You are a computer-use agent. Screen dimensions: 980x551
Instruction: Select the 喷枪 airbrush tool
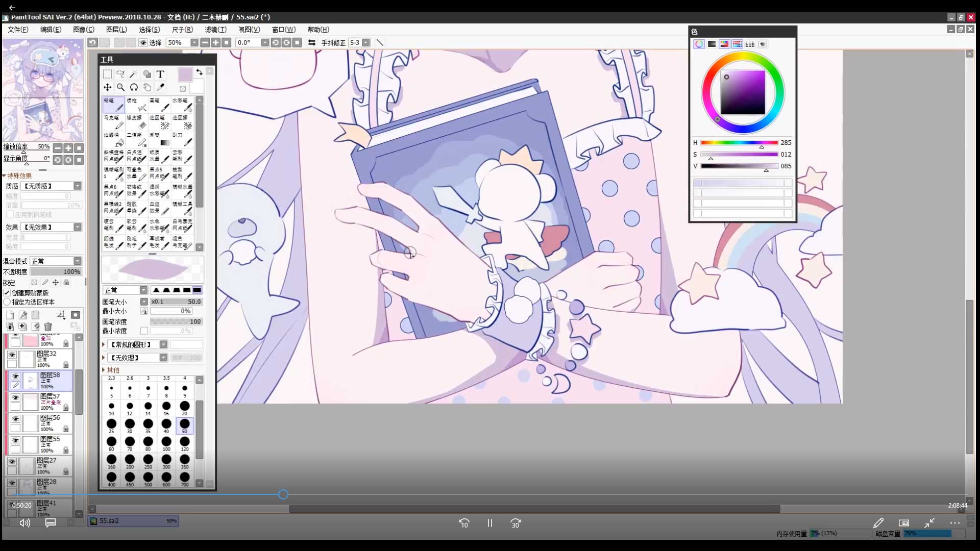click(x=136, y=104)
